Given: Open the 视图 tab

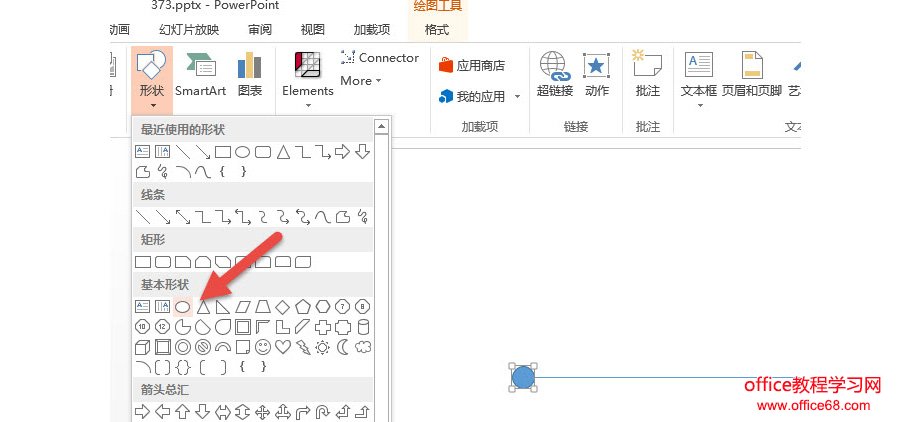Looking at the screenshot, I should tap(312, 29).
